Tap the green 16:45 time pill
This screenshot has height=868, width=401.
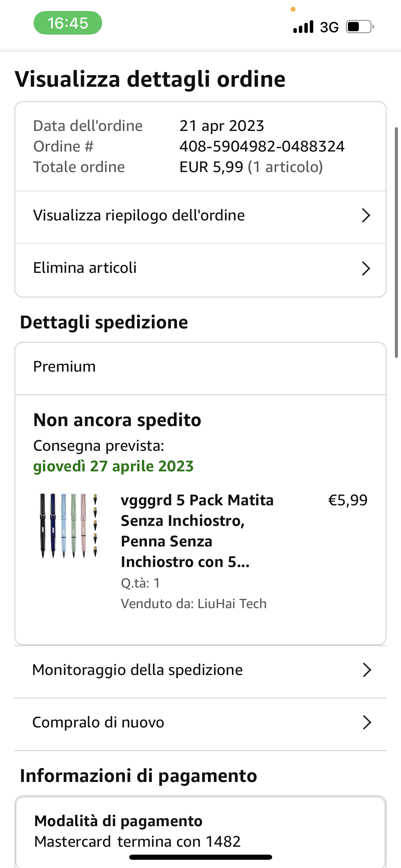click(68, 23)
